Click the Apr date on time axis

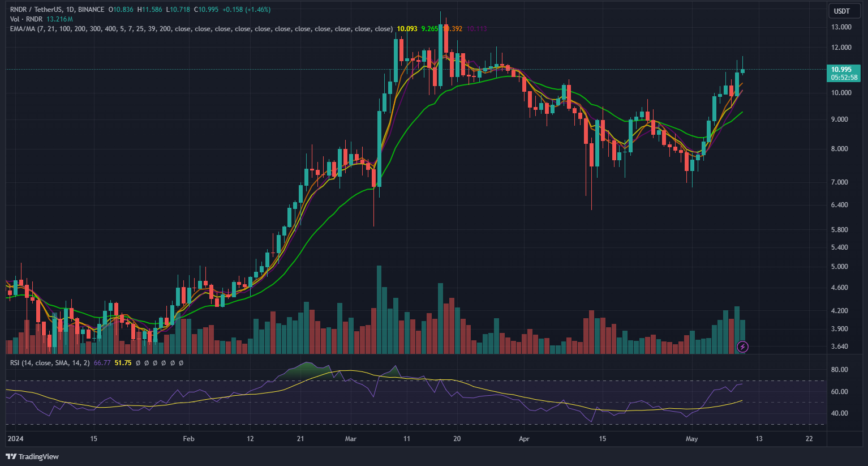[524, 439]
